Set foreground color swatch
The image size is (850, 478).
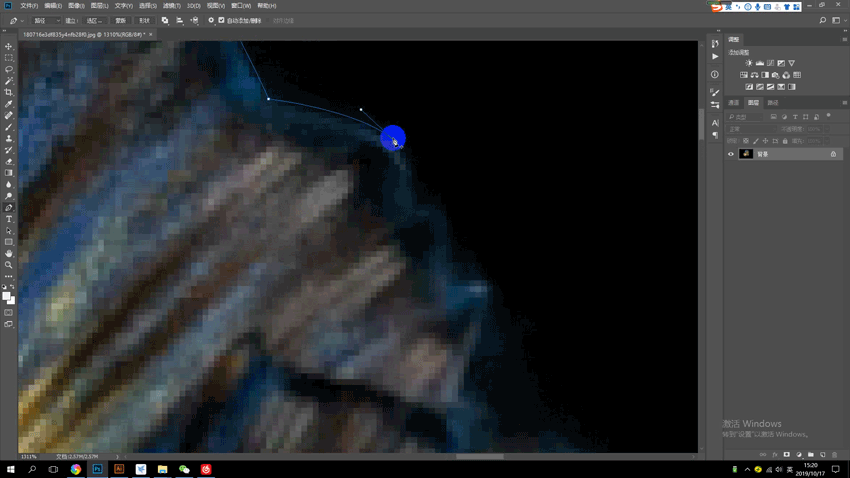6,296
